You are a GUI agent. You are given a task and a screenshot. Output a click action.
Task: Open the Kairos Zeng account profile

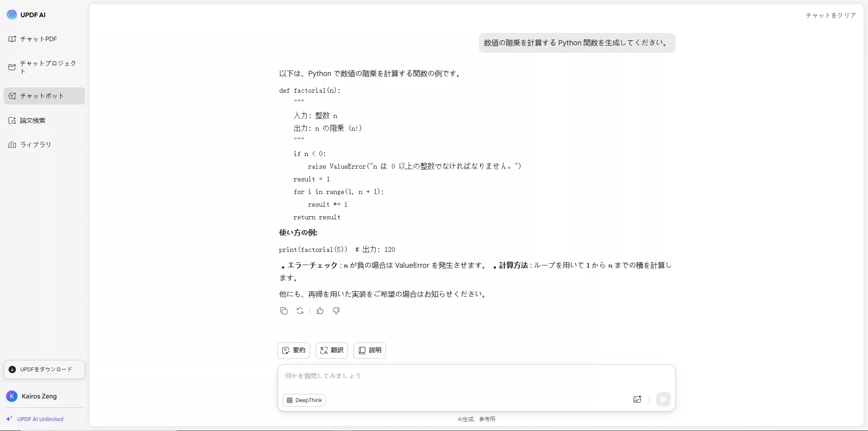[x=44, y=396]
